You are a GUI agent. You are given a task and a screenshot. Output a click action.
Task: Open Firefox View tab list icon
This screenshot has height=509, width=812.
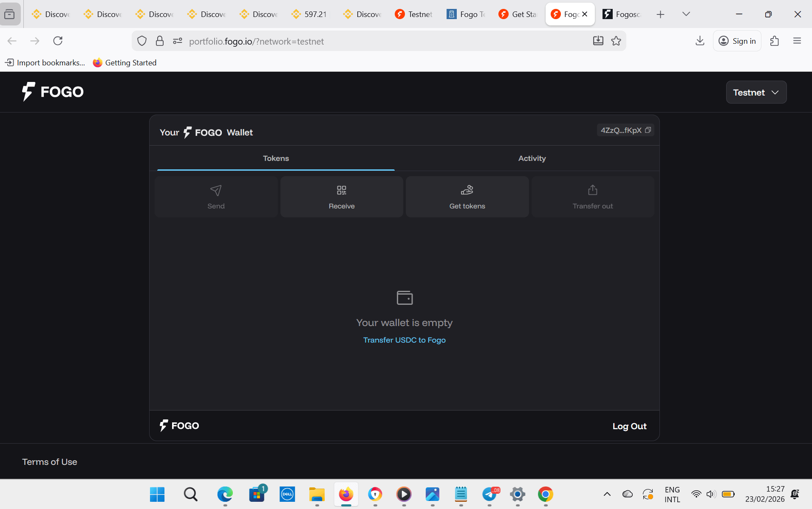tap(9, 14)
